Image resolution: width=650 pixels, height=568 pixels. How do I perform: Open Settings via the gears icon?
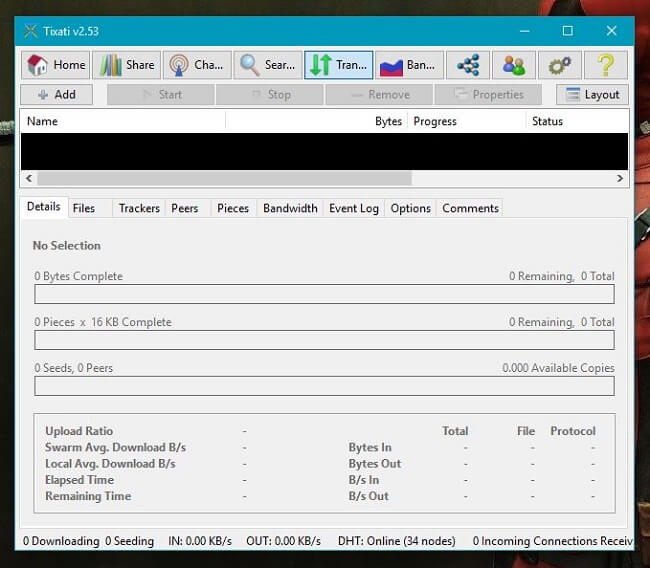560,65
